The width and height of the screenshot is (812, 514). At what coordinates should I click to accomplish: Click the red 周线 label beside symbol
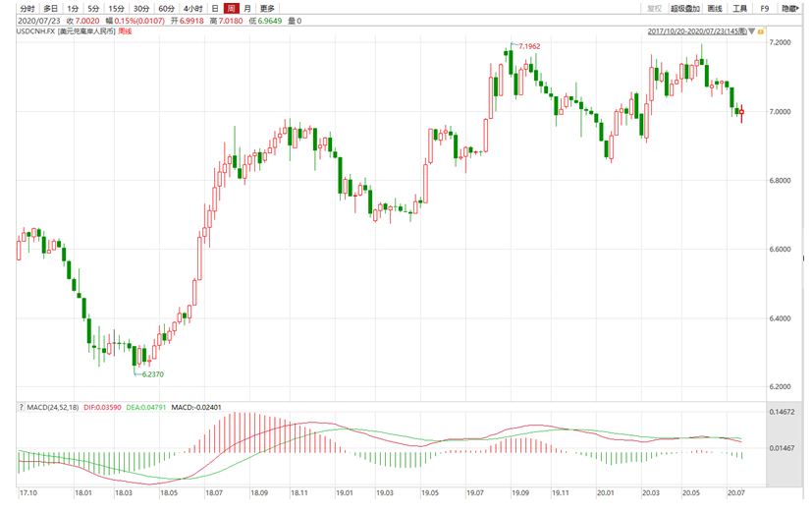[125, 31]
